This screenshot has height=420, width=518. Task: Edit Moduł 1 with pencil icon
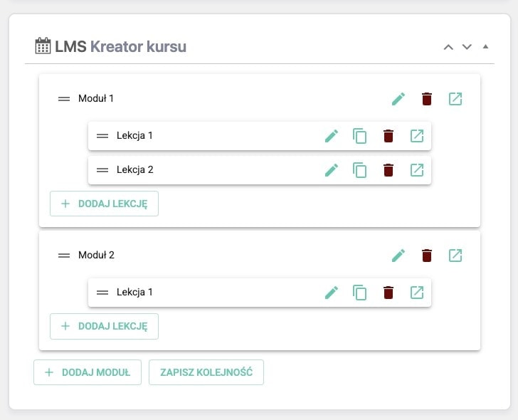click(x=398, y=99)
